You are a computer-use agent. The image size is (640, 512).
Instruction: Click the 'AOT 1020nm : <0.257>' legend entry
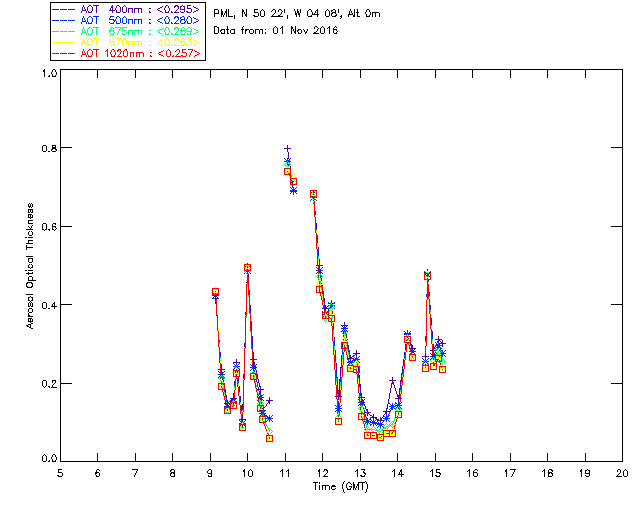point(127,53)
